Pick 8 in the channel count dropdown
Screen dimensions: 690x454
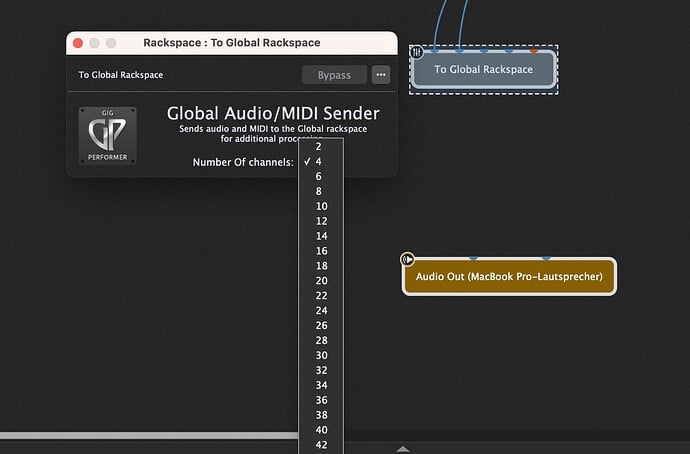click(319, 191)
